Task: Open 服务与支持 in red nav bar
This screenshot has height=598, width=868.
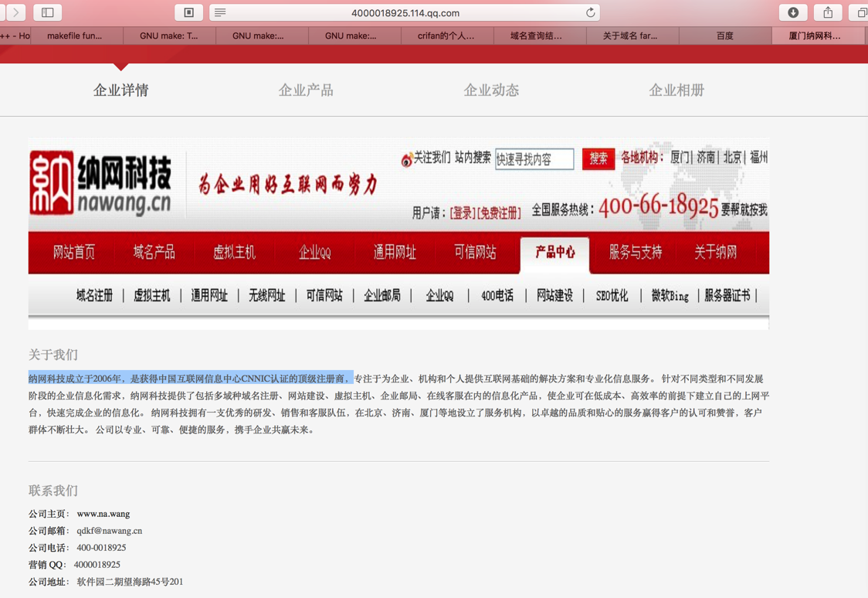Action: [x=636, y=253]
